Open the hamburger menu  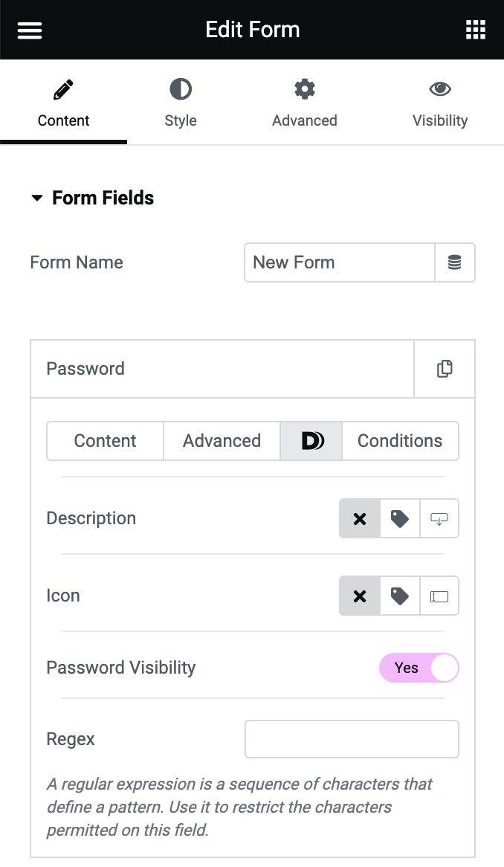pos(29,30)
